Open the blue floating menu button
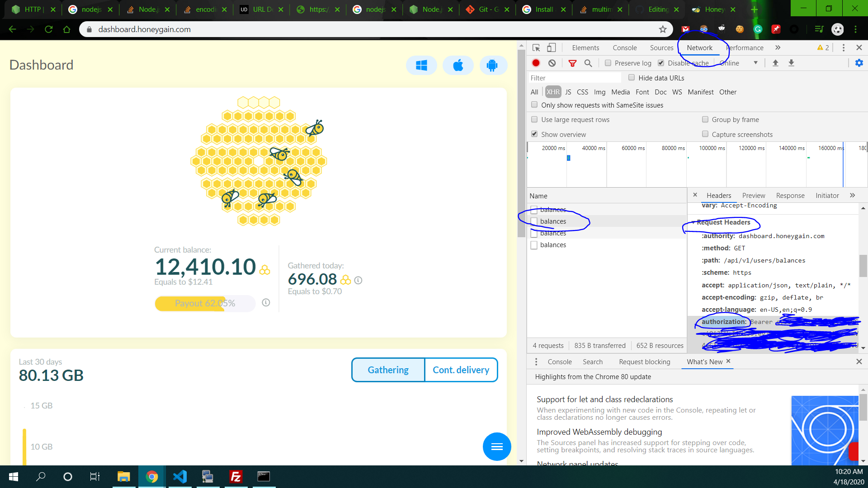Image resolution: width=868 pixels, height=488 pixels. tap(497, 446)
